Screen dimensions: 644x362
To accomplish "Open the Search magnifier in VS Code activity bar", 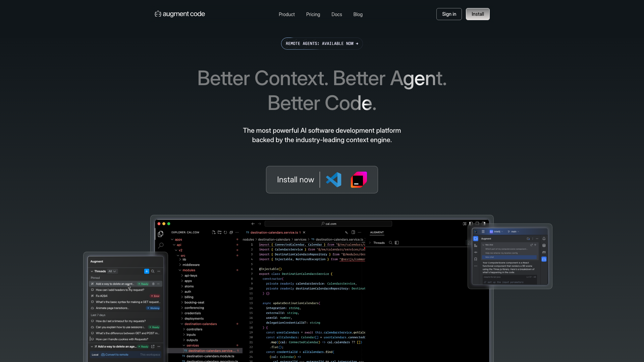I will click(161, 246).
